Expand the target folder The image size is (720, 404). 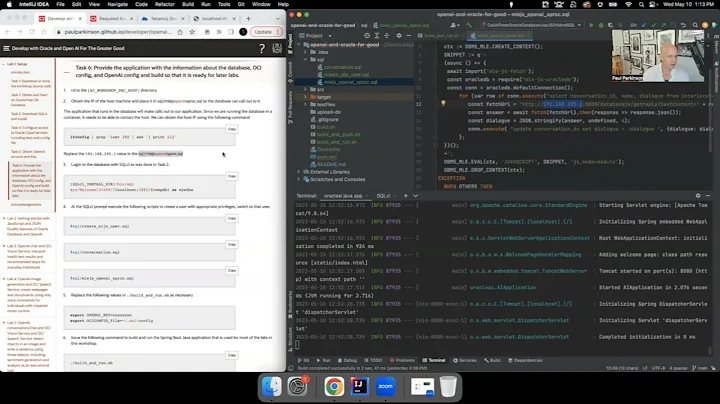[x=305, y=97]
